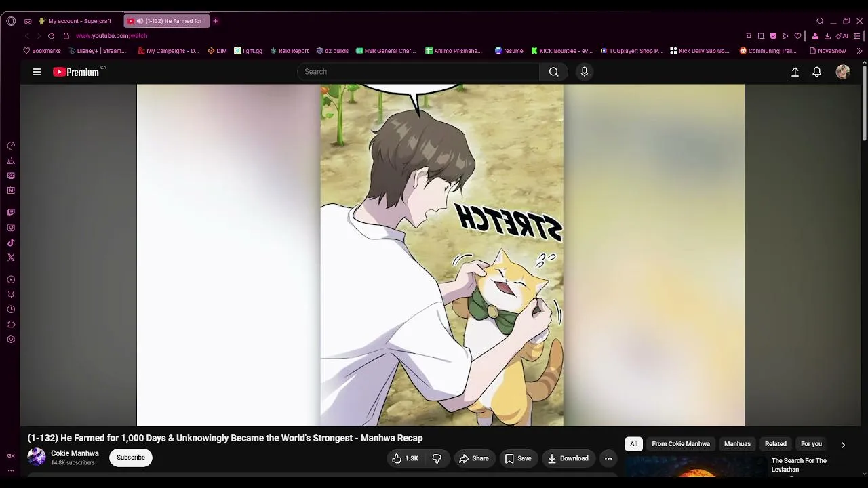Save the video to a playlist
868x488 pixels.
[518, 459]
